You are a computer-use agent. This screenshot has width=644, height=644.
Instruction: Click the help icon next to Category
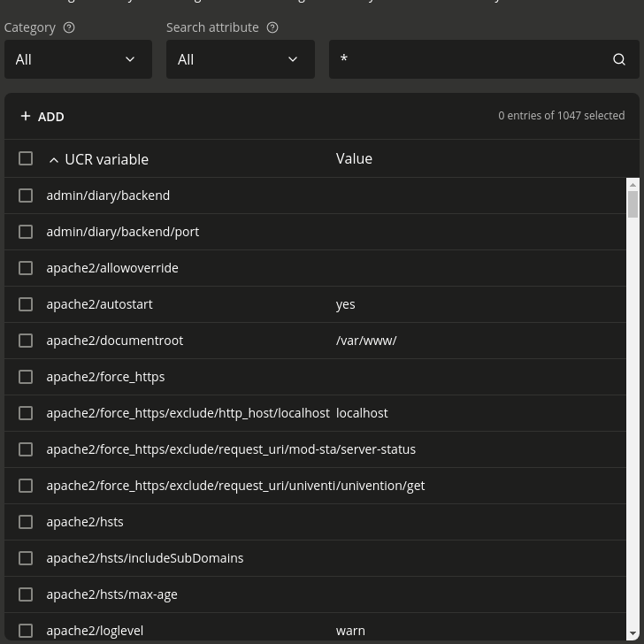(69, 27)
